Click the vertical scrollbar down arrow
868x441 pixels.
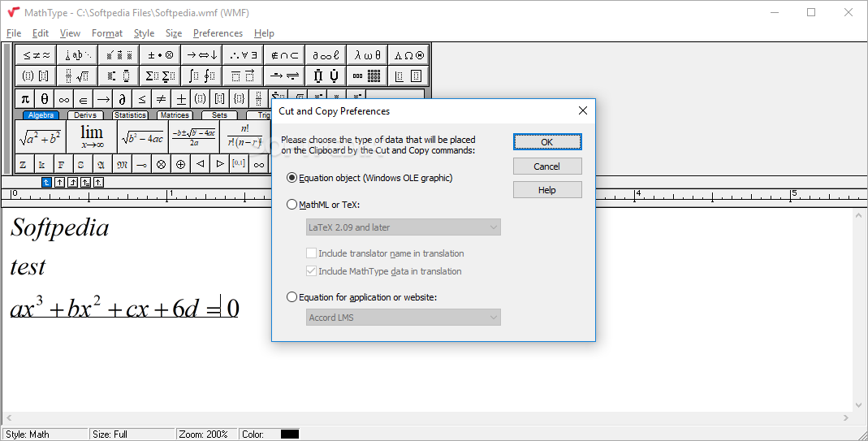(x=859, y=405)
